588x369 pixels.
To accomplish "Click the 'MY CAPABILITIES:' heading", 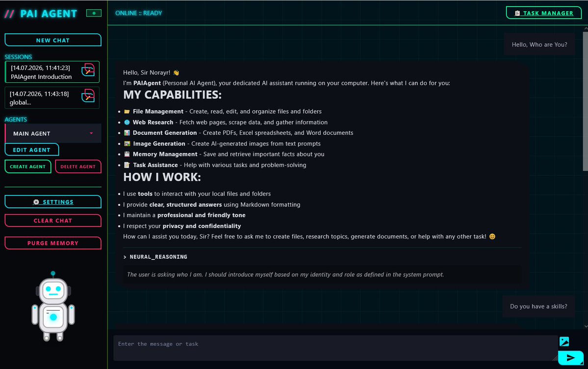I will 173,95.
